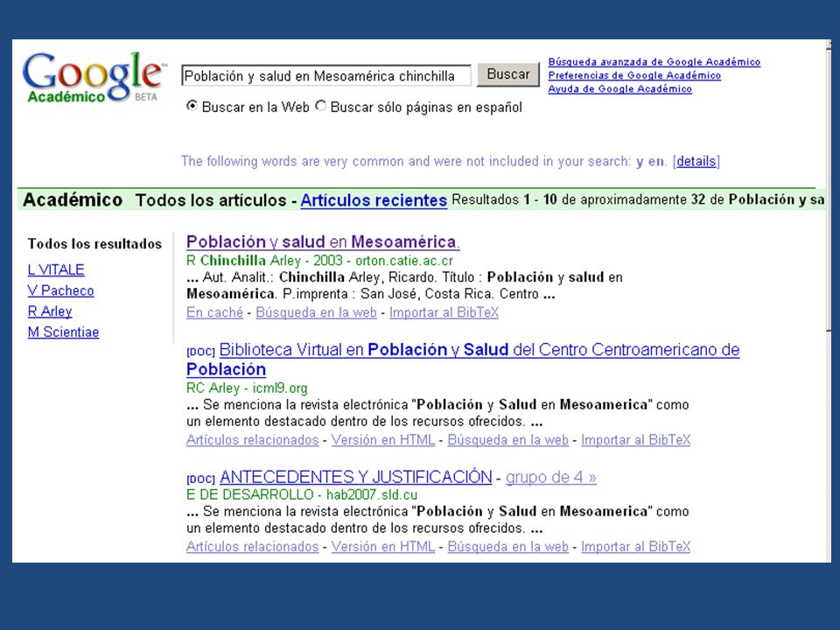Select Todos los artículos
The width and height of the screenshot is (840, 630).
point(211,199)
